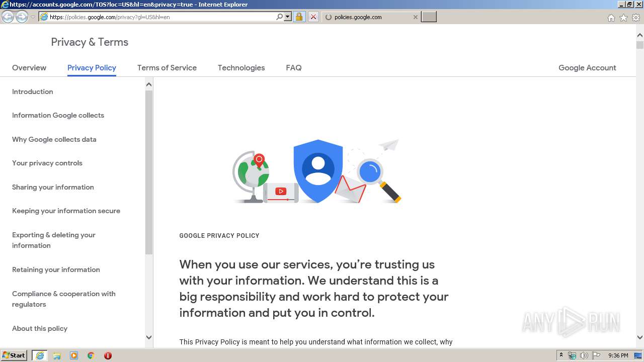Click page scrollbar up arrow
The width and height of the screenshot is (644, 362).
pos(640,35)
